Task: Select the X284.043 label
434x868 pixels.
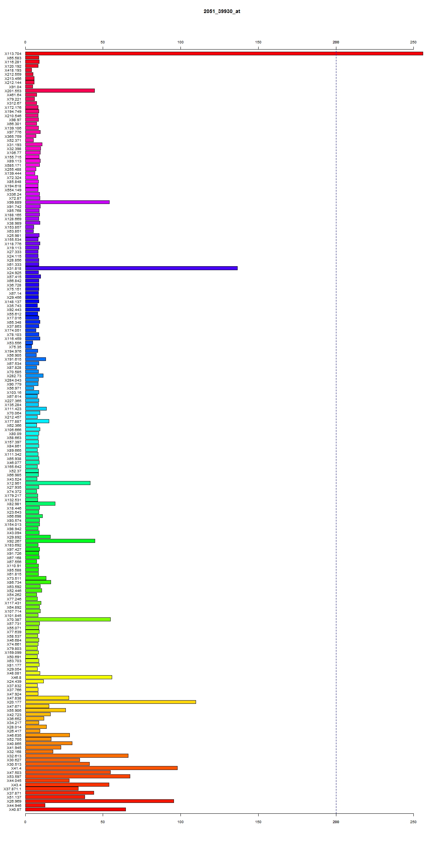Action: coord(13,380)
